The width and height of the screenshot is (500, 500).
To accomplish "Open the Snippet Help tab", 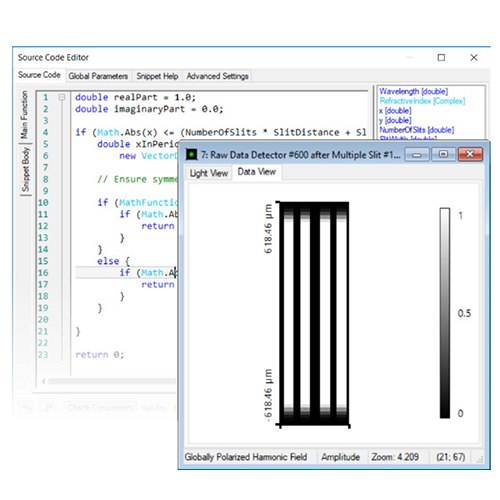I will tap(157, 76).
